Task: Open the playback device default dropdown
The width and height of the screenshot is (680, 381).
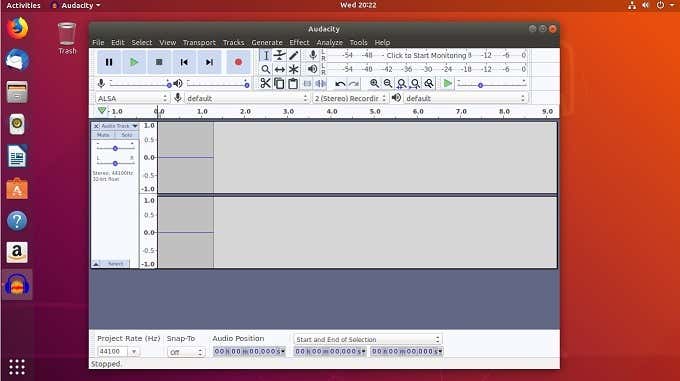Action: pos(465,98)
